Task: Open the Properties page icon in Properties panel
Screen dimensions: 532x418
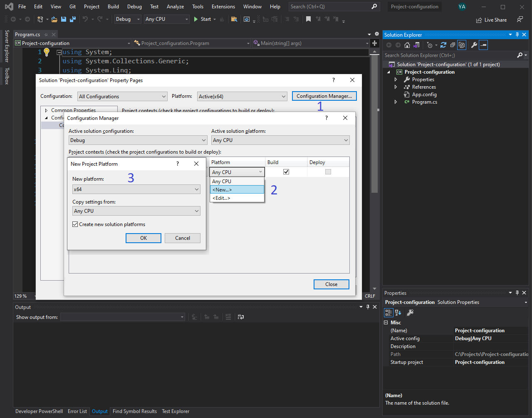Action: pos(410,312)
